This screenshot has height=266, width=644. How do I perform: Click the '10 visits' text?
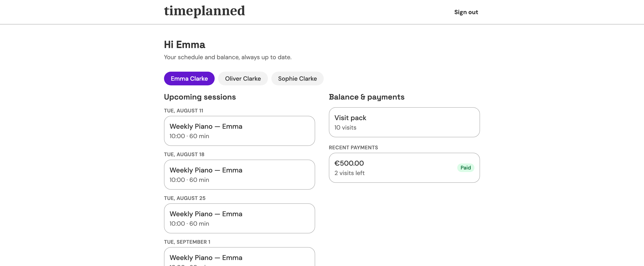(x=345, y=128)
